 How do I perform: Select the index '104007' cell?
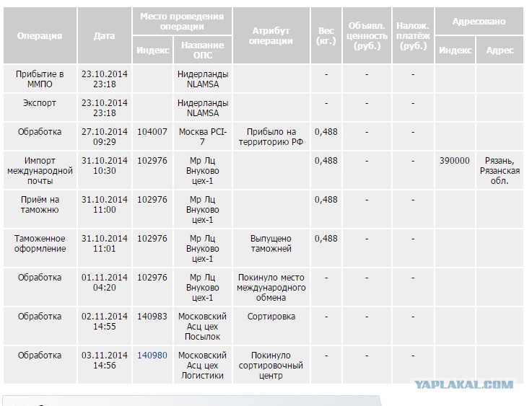click(152, 136)
